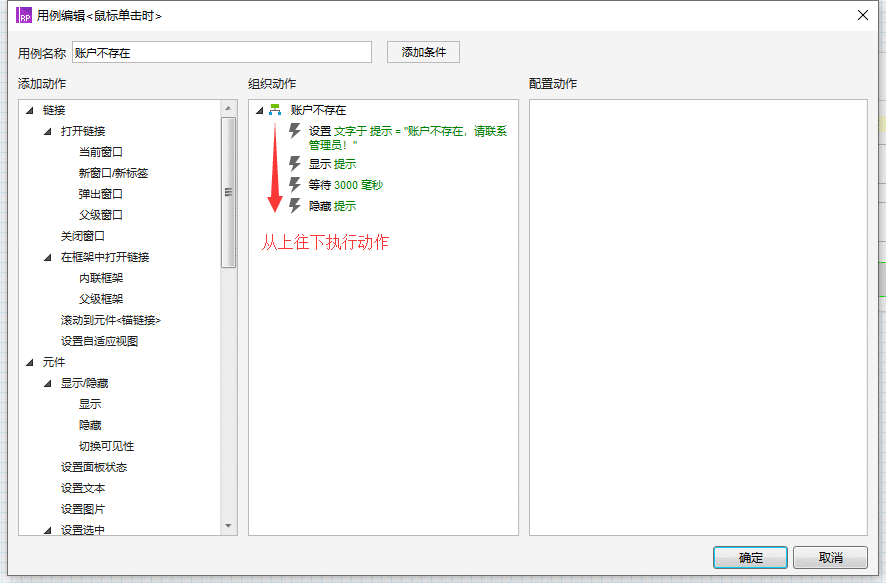The width and height of the screenshot is (886, 583).
Task: Add the 设置文本 action
Action: (82, 488)
